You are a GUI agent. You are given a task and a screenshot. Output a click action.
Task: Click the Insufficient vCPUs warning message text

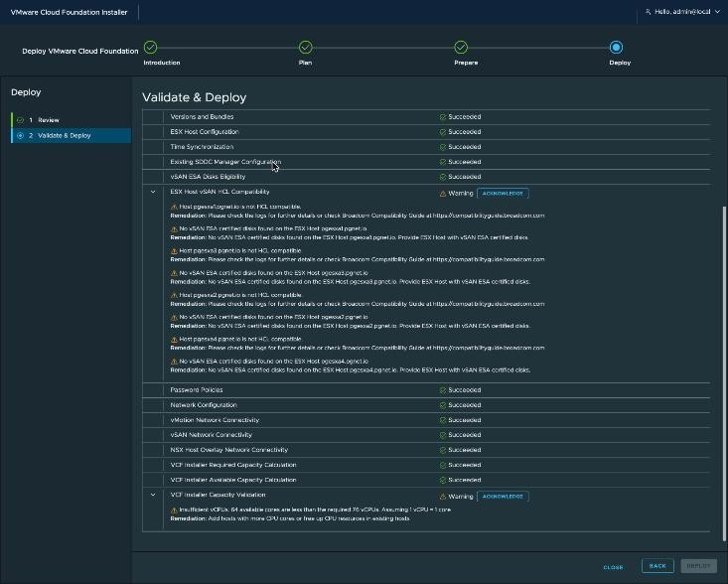[315, 510]
